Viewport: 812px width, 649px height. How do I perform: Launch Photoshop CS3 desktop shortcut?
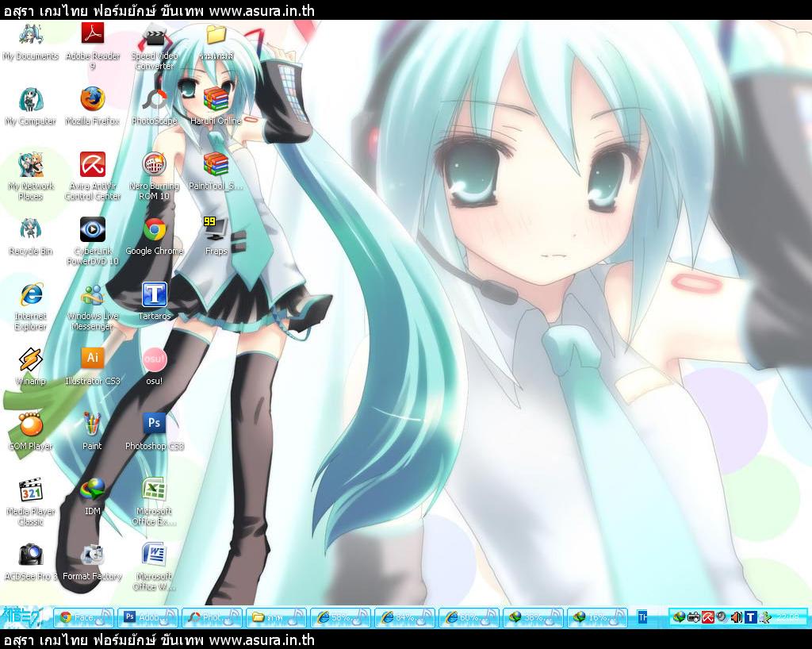click(155, 432)
